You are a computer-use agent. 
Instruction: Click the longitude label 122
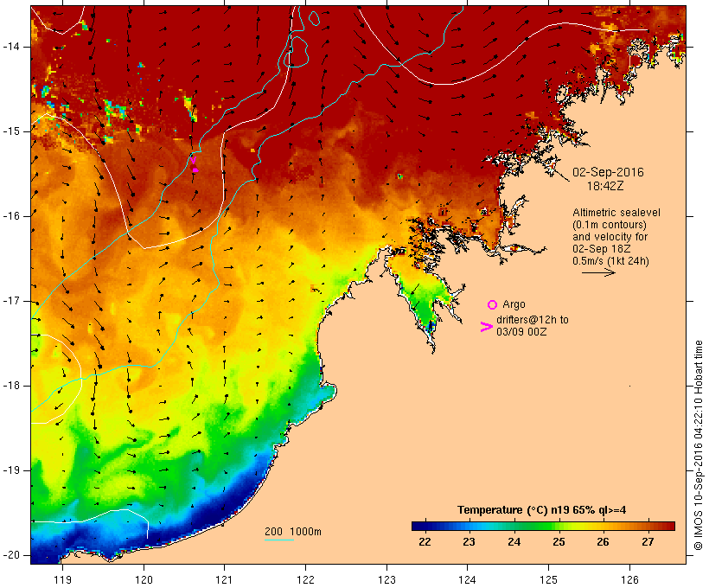pyautogui.click(x=306, y=579)
